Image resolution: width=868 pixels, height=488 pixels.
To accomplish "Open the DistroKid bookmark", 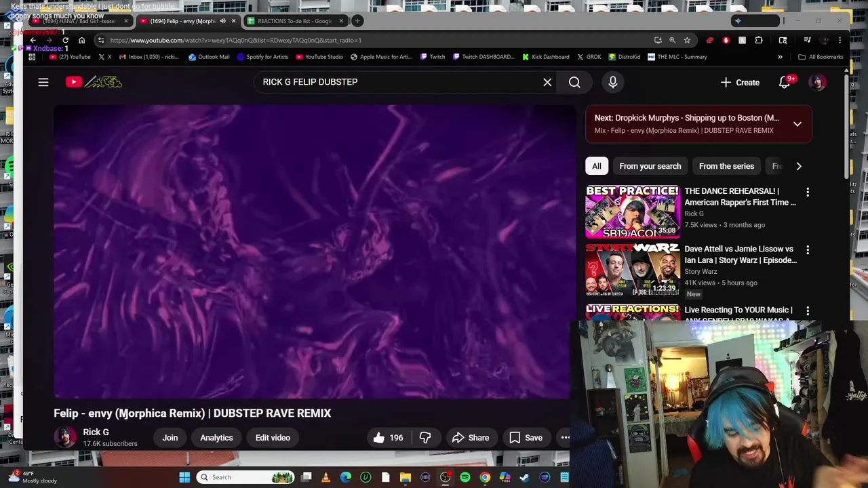I will click(x=625, y=57).
